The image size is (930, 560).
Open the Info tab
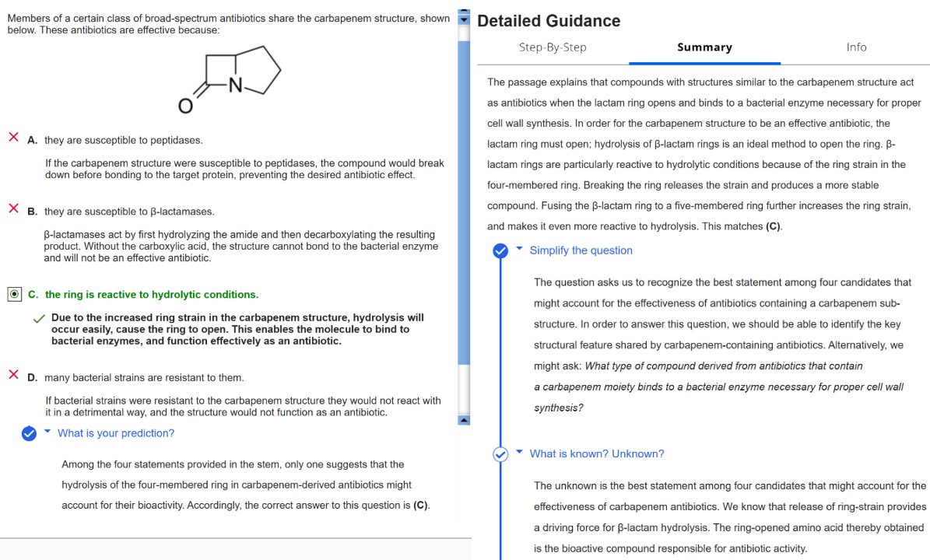pyautogui.click(x=856, y=47)
